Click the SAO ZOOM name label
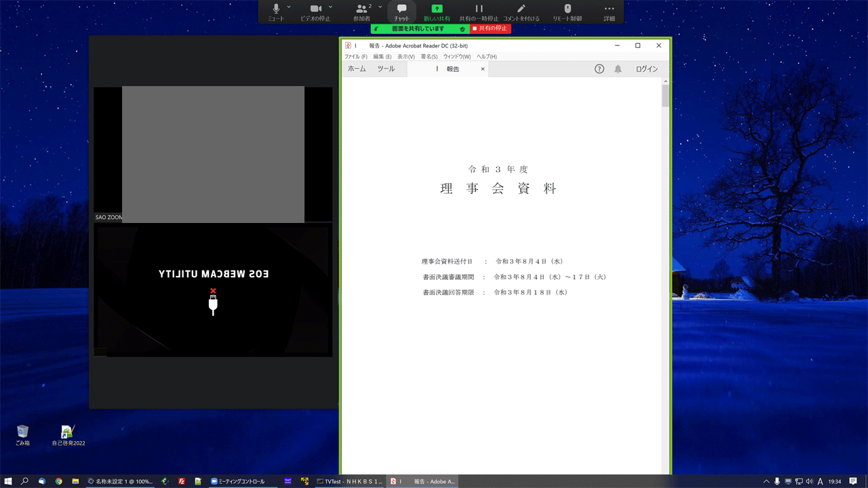The height and width of the screenshot is (488, 868). [x=108, y=218]
